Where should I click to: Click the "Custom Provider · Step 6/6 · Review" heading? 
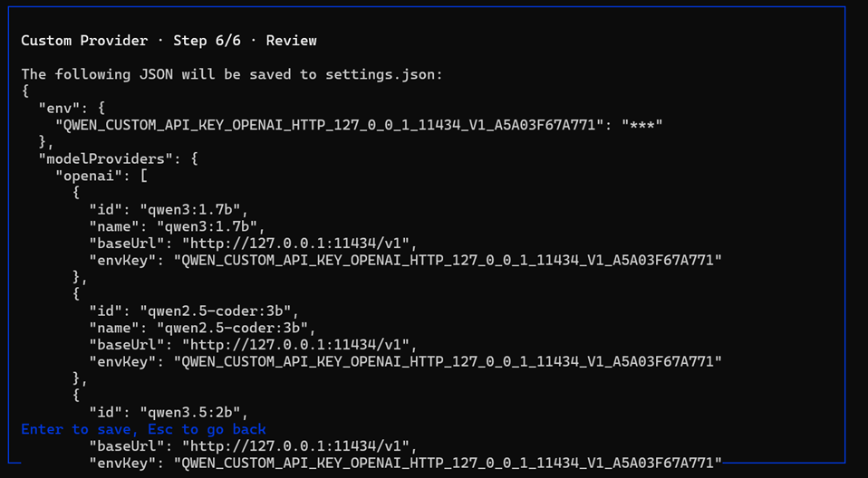pyautogui.click(x=169, y=41)
